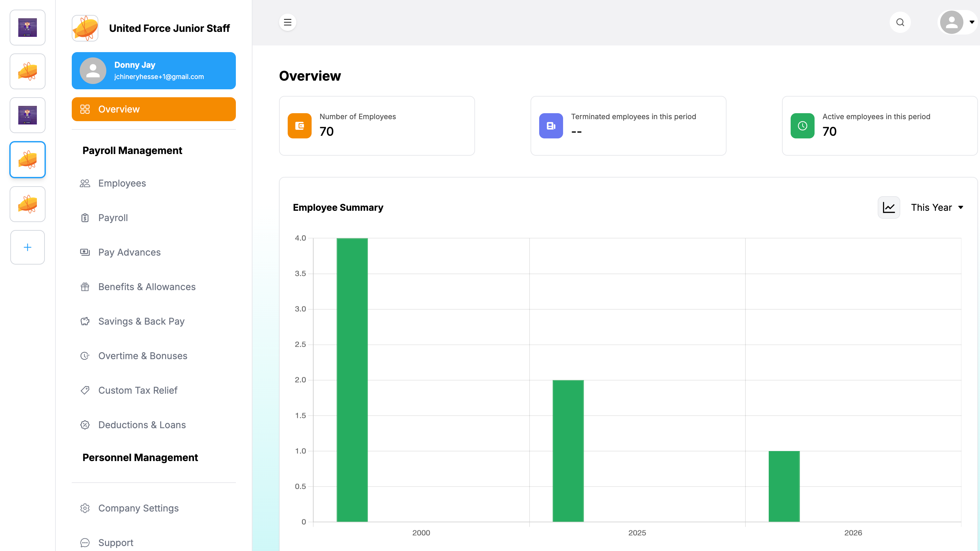Open the This Year period dropdown

click(937, 207)
